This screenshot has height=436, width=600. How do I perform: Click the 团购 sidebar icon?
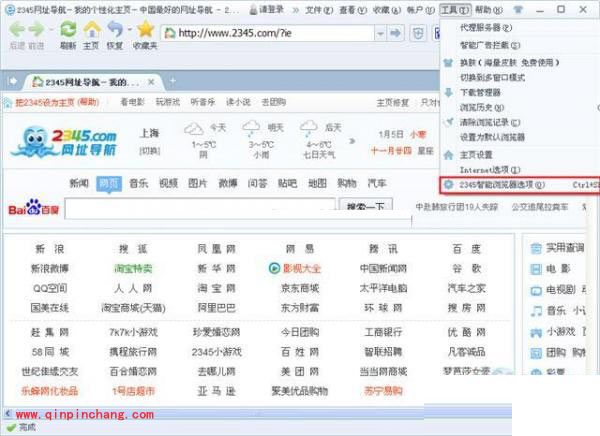click(536, 353)
